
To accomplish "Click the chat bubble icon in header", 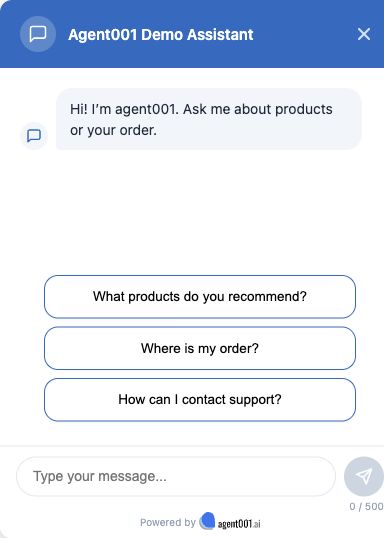I will (38, 34).
